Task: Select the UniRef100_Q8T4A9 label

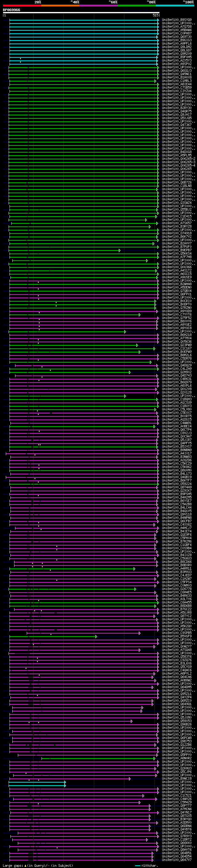Action: [x=177, y=487]
